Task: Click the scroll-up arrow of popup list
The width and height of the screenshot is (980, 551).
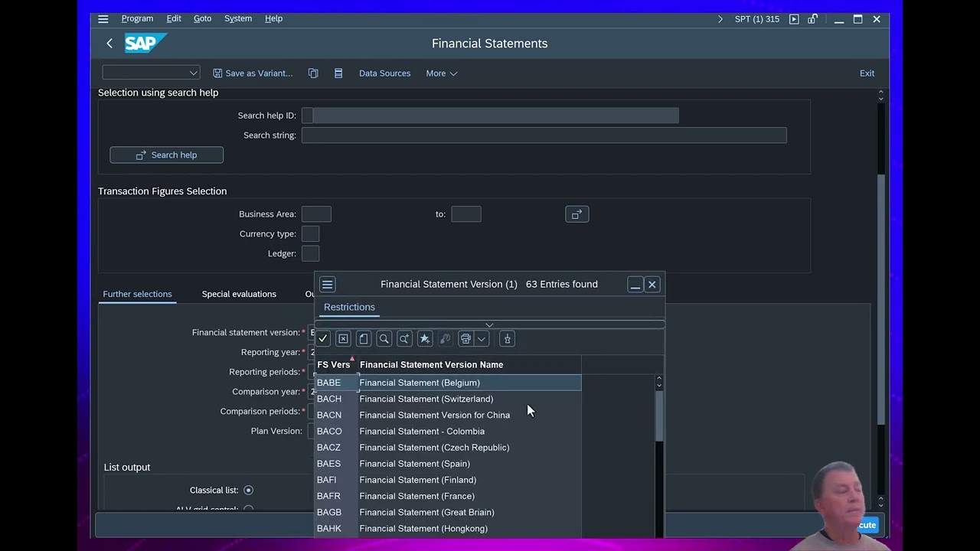Action: 659,380
